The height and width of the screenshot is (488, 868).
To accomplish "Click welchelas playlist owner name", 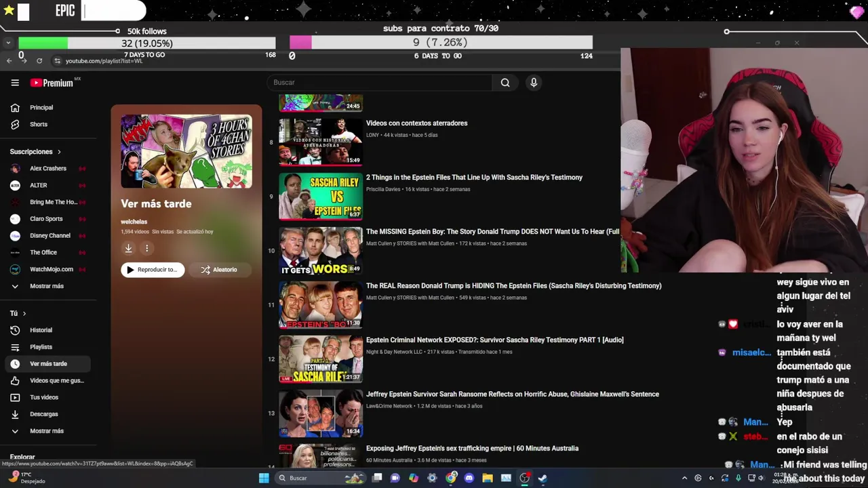I will click(x=134, y=222).
